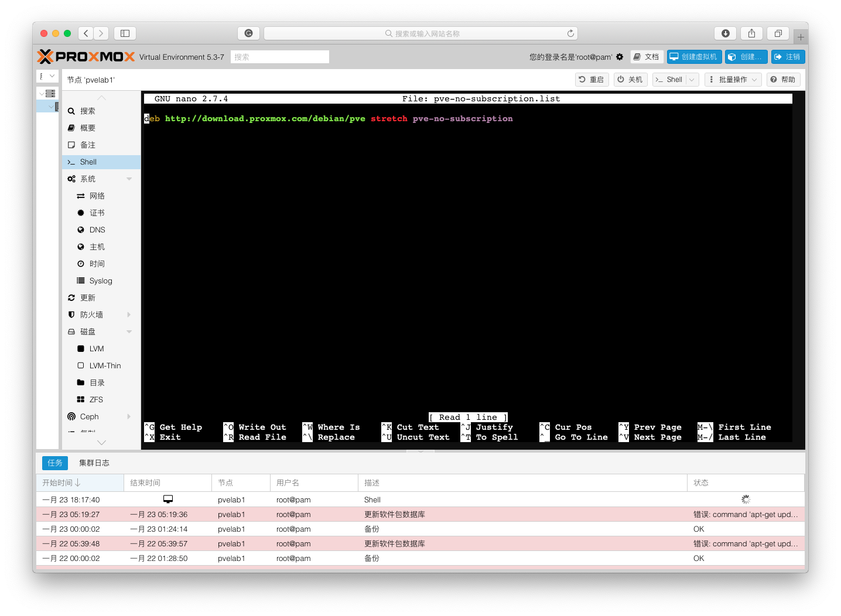841x616 pixels.
Task: Select failed task at 一月 23 05:19:27
Action: (420, 515)
